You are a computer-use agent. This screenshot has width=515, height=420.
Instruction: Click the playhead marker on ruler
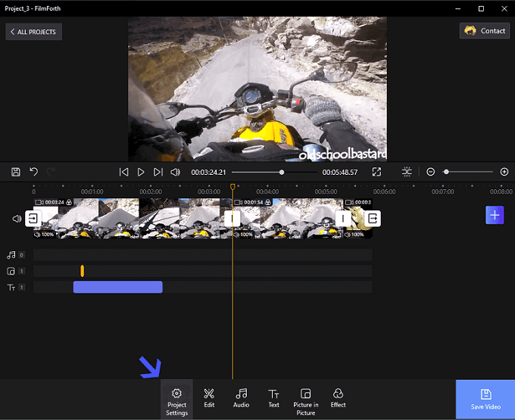coord(233,187)
